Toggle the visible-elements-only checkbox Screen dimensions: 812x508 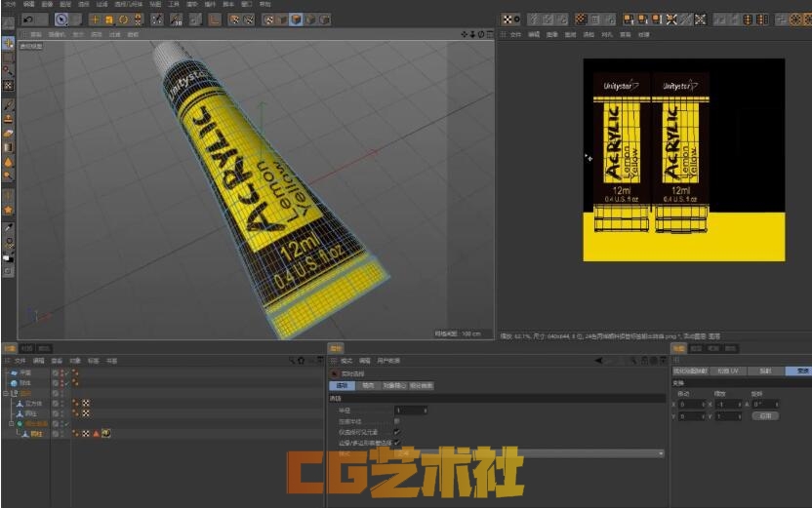[397, 432]
